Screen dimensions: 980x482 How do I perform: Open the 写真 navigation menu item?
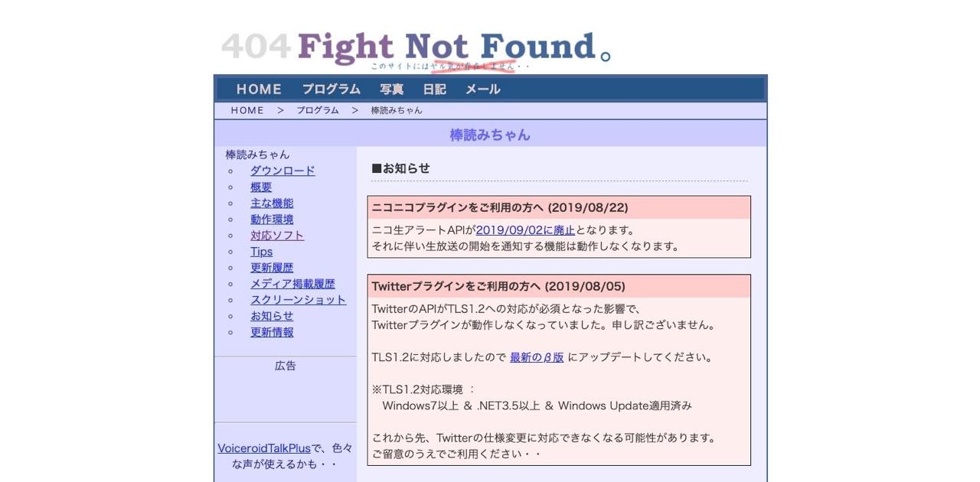[391, 90]
